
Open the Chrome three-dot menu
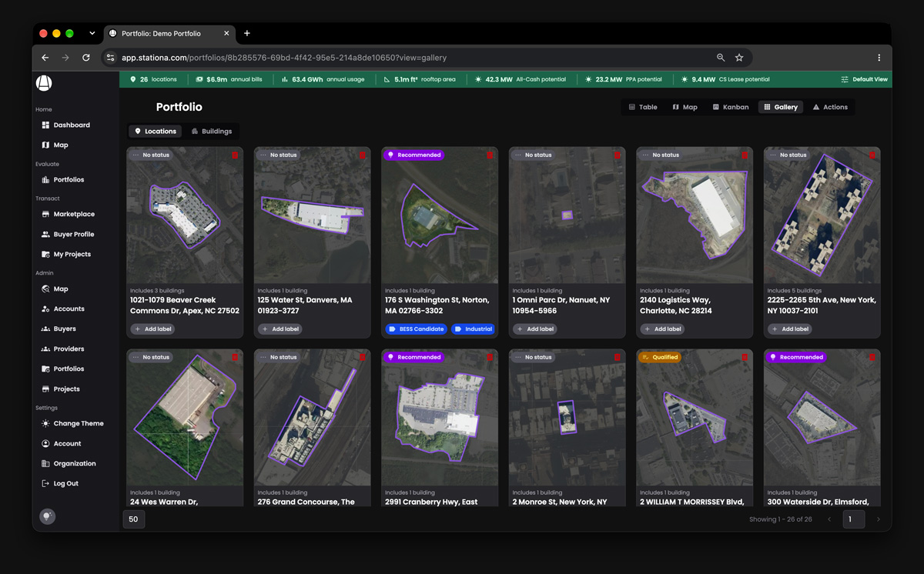coord(879,58)
